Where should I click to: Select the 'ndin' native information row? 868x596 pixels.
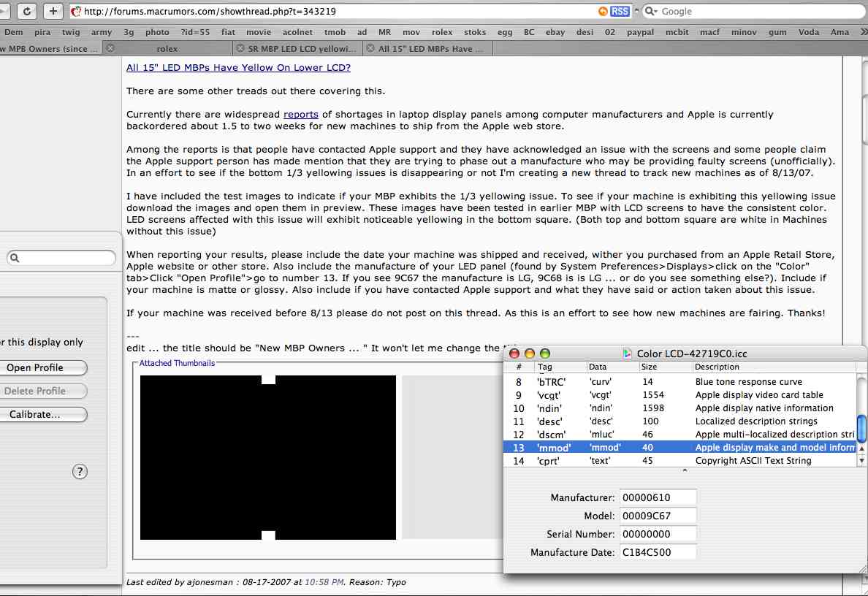[679, 408]
